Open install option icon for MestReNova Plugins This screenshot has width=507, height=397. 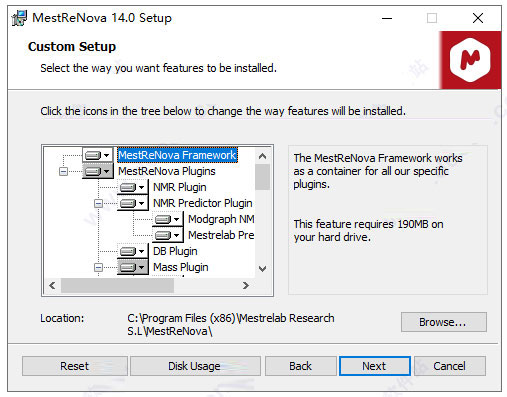point(98,171)
